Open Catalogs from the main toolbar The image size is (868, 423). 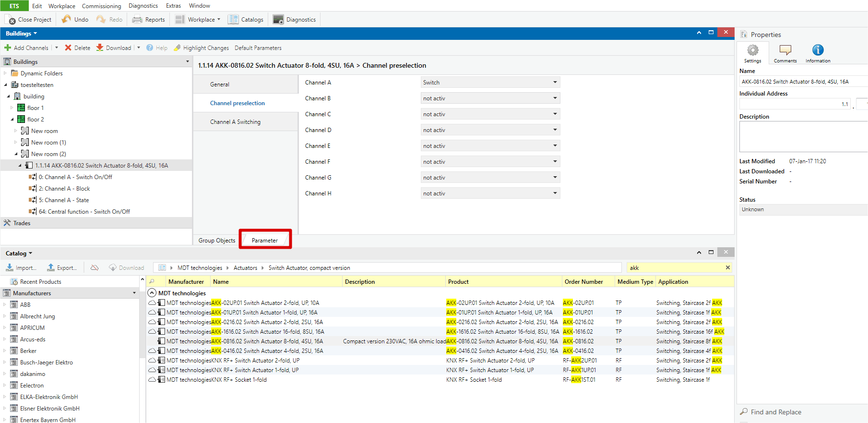pyautogui.click(x=246, y=19)
